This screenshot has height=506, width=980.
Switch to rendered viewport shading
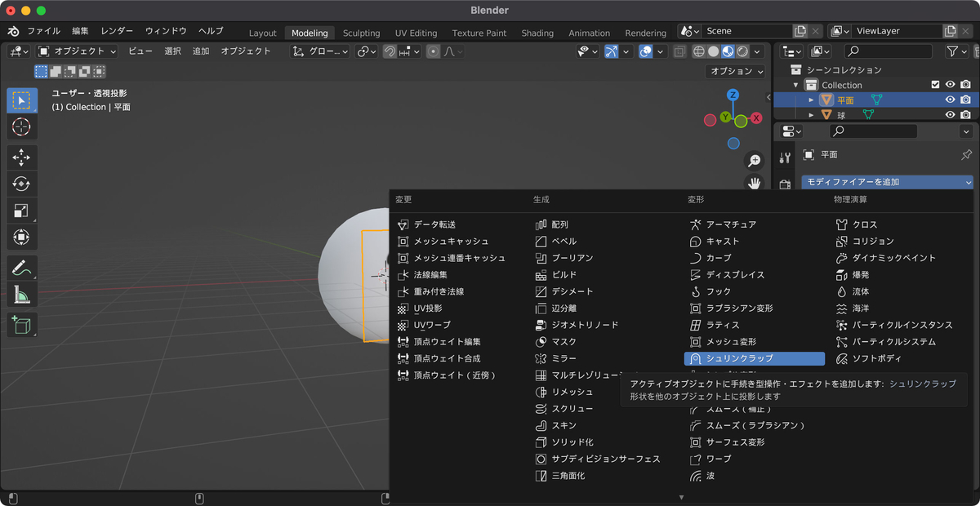[742, 51]
